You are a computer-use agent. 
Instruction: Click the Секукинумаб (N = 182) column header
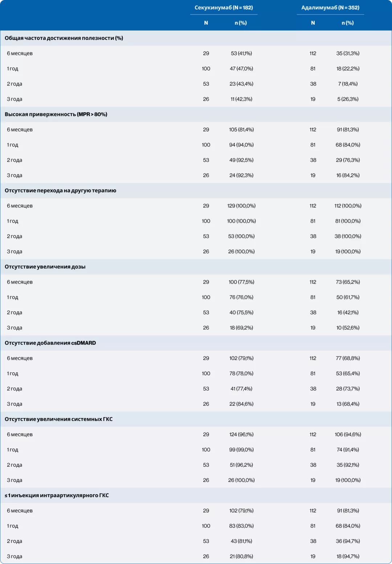coord(224,8)
